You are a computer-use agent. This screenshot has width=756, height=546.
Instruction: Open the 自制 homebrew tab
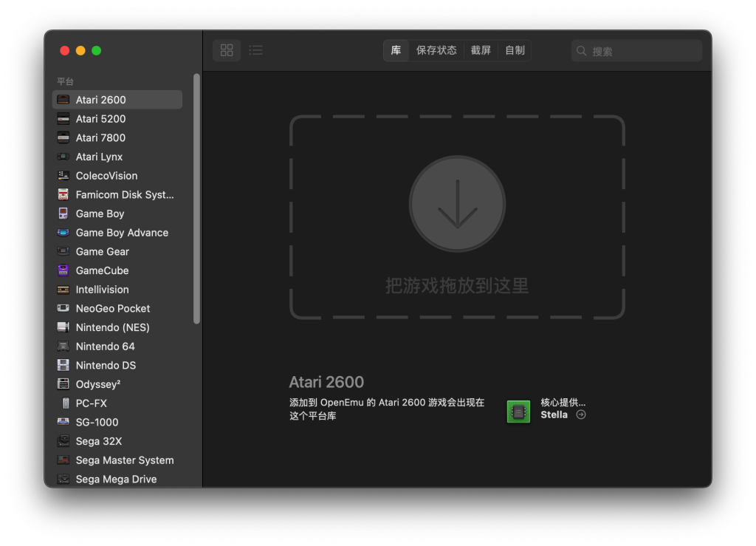[515, 50]
